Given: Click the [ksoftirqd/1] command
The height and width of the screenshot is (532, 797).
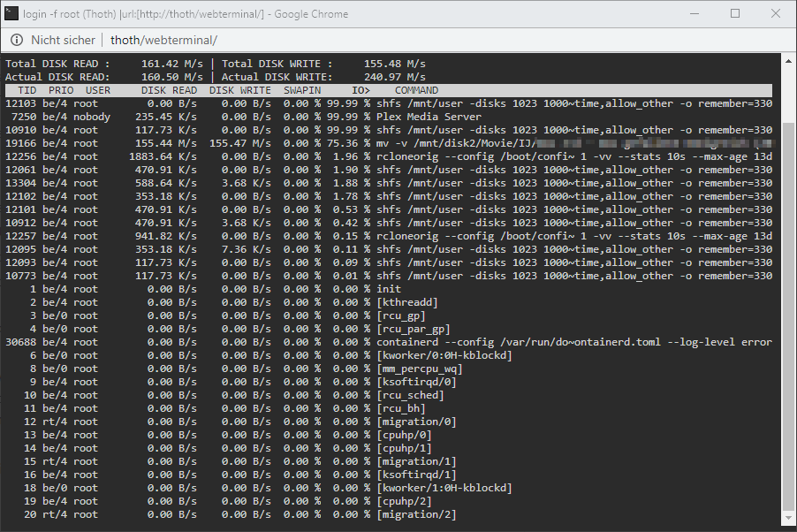Looking at the screenshot, I should click(416, 475).
